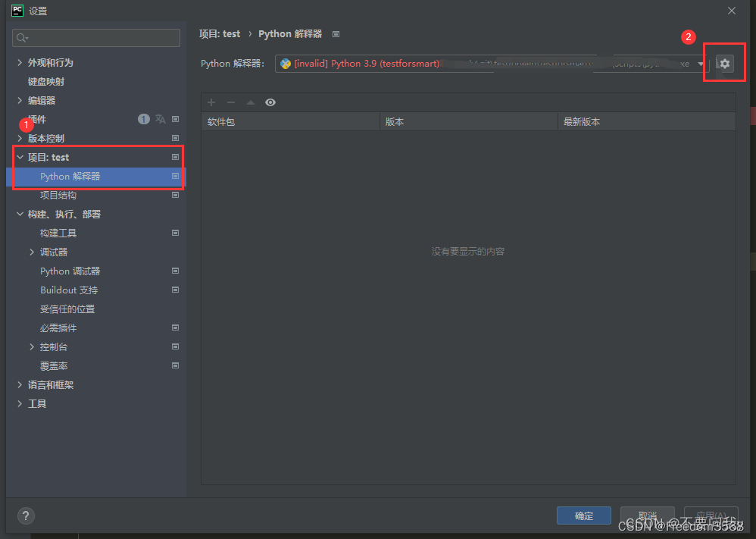Click the plugins update count badge
Image resolution: width=756 pixels, height=539 pixels.
coord(144,119)
